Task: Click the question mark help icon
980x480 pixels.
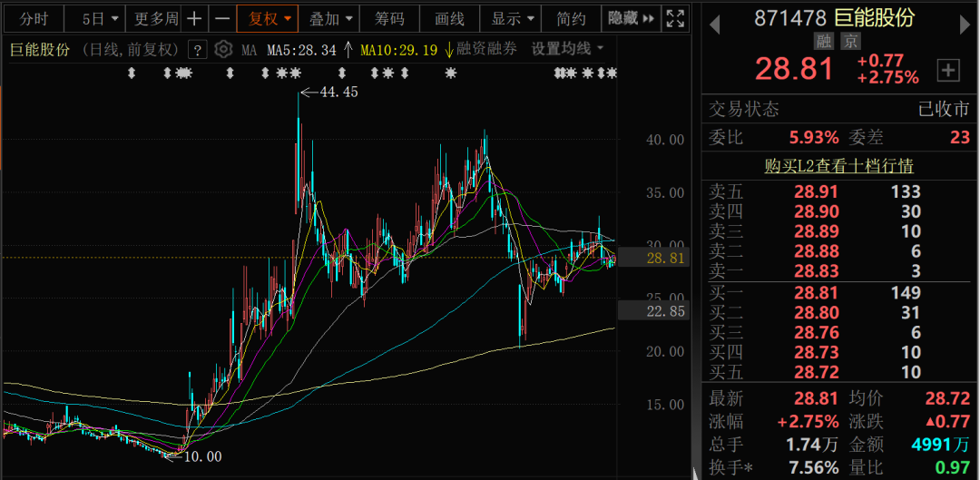Action: click(199, 49)
